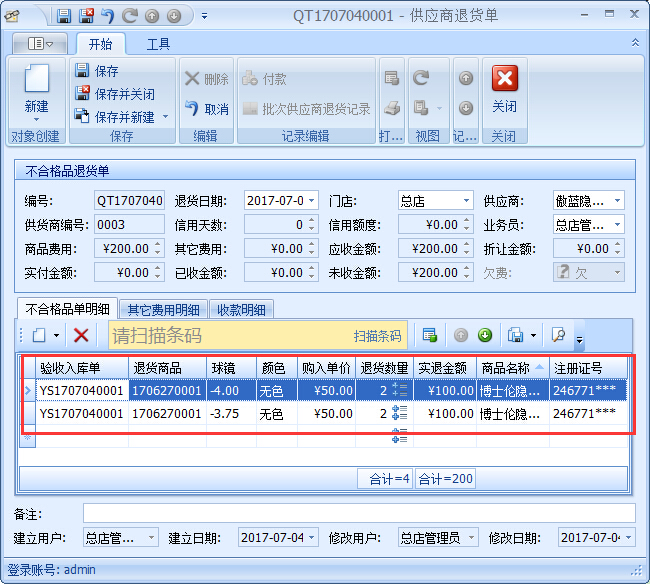This screenshot has height=584, width=650.
Task: Click quantity editor icon in -3.75 row
Action: 400,413
